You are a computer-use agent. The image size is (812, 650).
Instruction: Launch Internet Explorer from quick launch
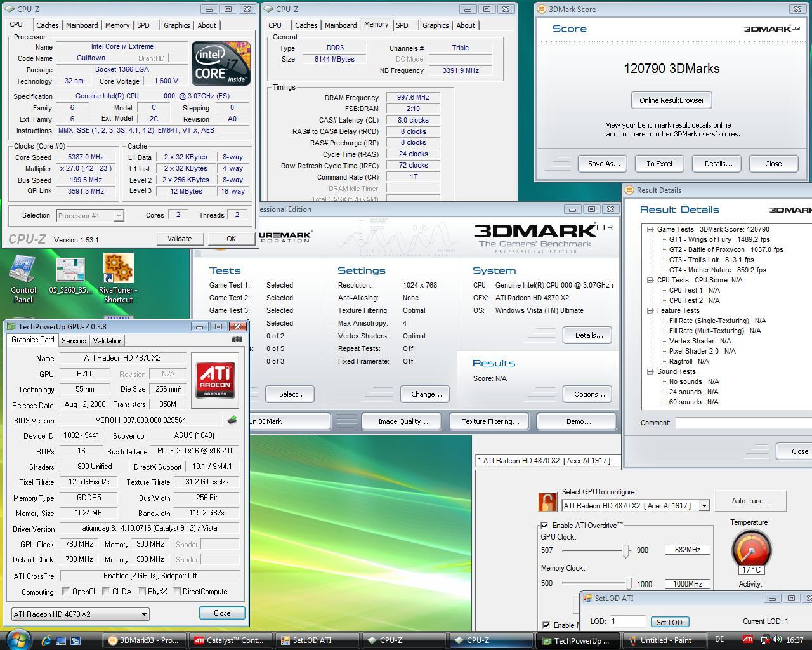pos(47,640)
